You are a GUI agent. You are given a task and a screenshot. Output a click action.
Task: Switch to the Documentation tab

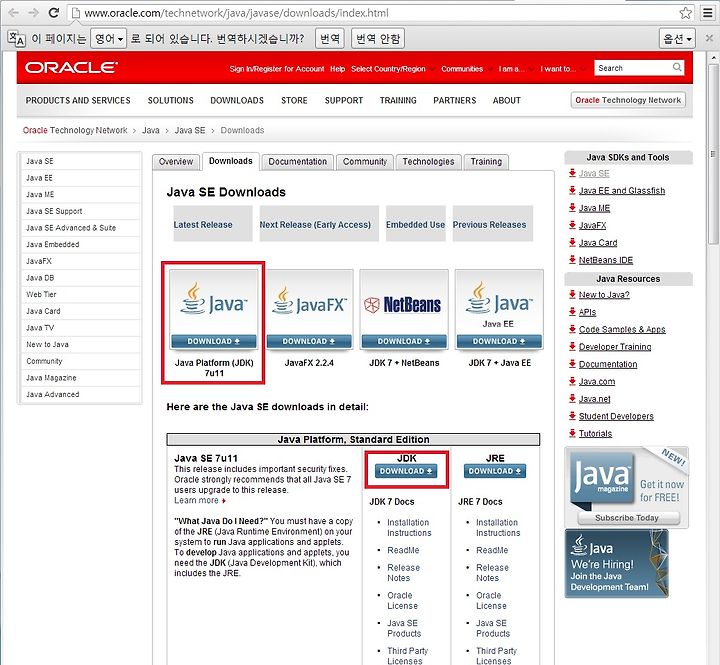pyautogui.click(x=298, y=162)
